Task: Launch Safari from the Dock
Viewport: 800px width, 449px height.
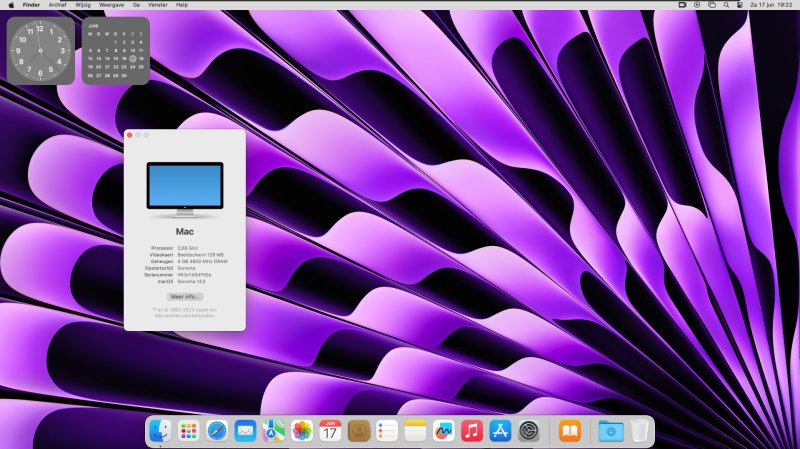Action: pyautogui.click(x=217, y=431)
